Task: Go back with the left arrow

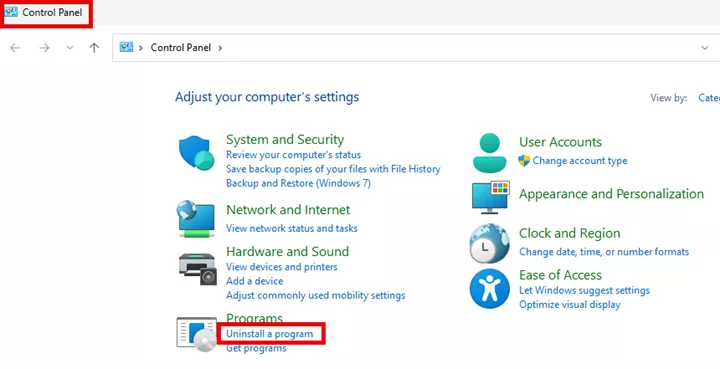Action: click(x=15, y=48)
